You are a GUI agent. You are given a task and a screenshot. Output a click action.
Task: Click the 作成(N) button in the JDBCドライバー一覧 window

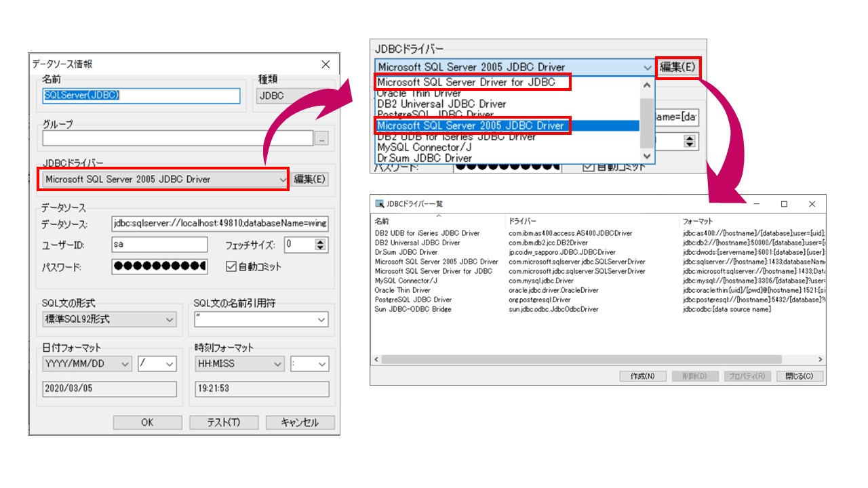[644, 375]
